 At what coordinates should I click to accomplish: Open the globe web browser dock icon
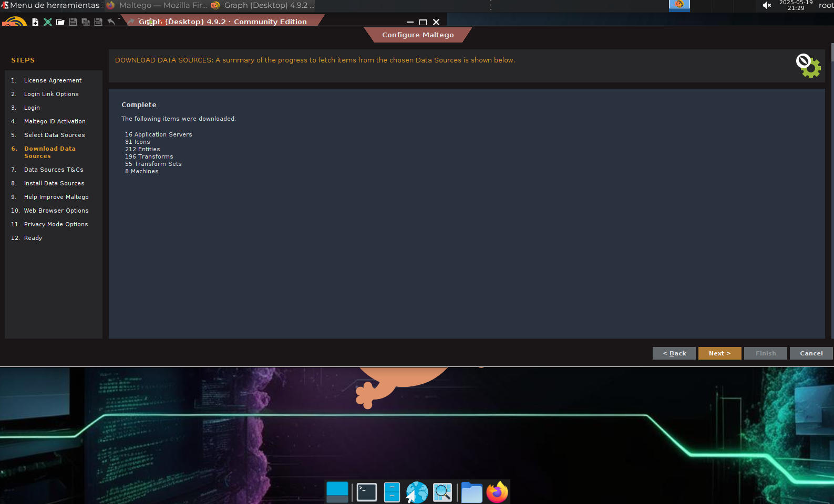[417, 492]
